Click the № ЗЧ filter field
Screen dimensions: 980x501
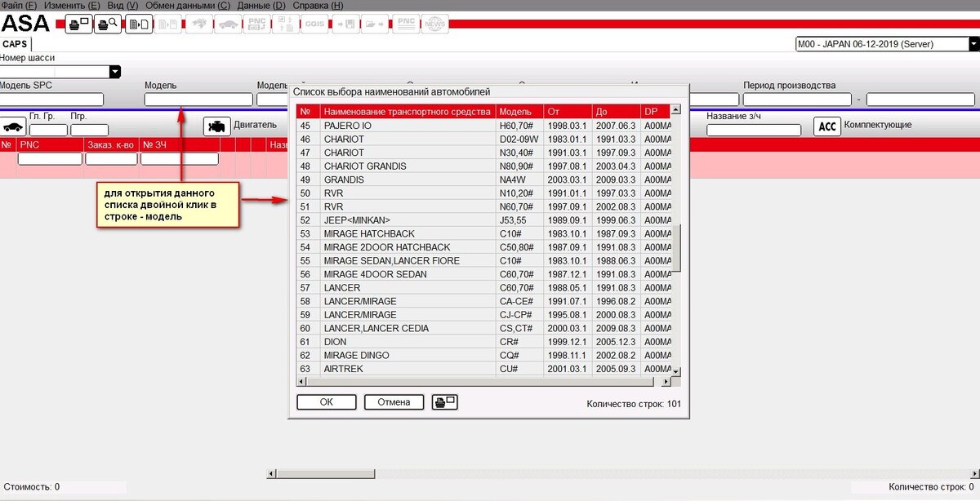click(180, 159)
